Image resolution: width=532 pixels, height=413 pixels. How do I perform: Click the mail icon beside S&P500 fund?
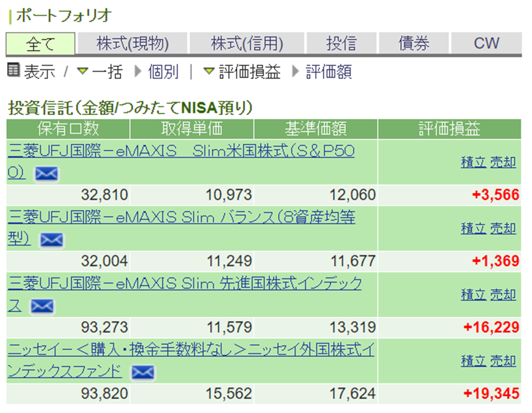pyautogui.click(x=46, y=174)
